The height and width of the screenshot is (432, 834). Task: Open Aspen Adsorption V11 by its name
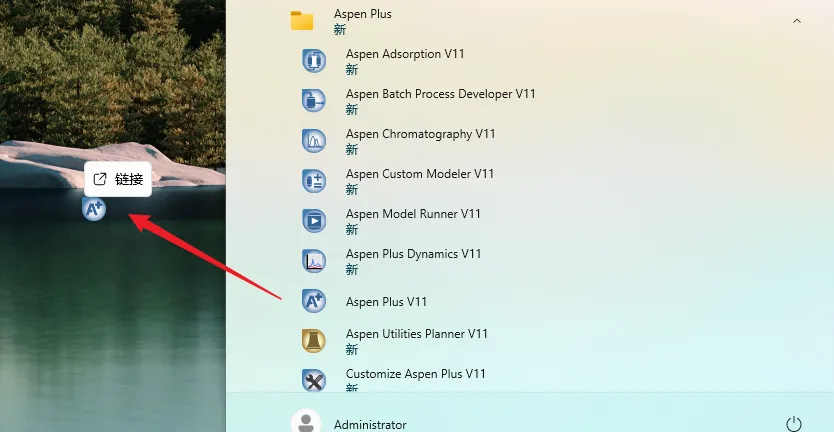click(x=405, y=54)
